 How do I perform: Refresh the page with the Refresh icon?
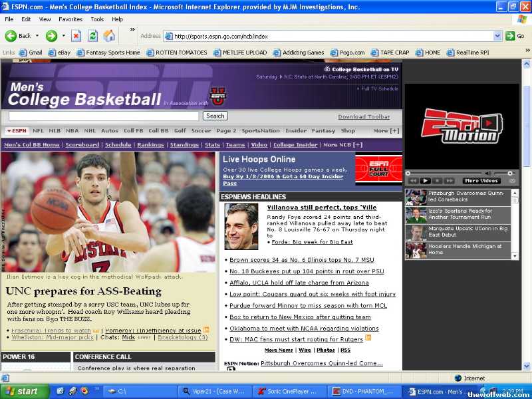(92, 36)
